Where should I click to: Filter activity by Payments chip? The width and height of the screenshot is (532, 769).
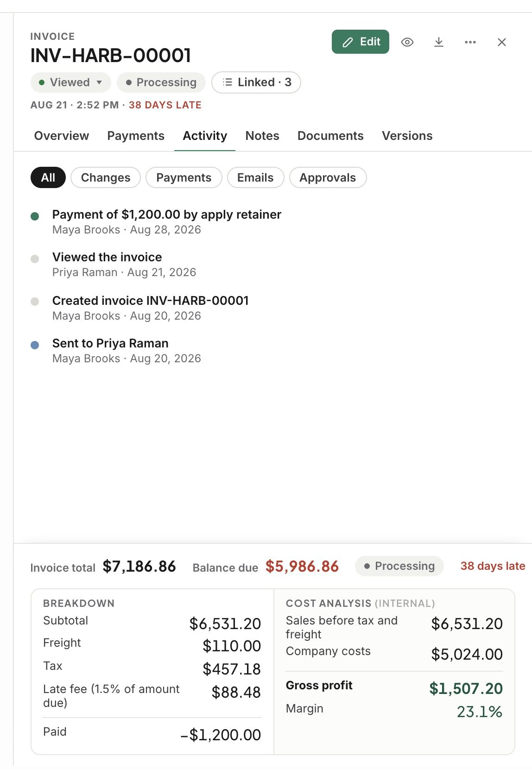click(x=184, y=177)
